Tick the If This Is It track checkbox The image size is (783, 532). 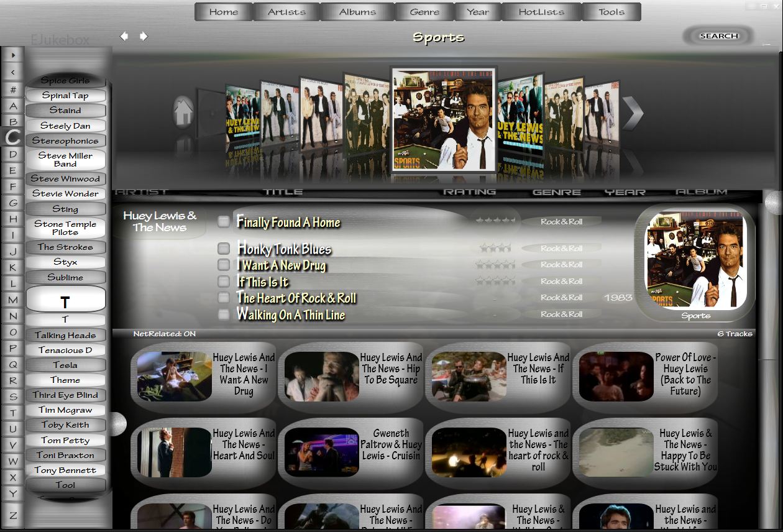point(224,282)
